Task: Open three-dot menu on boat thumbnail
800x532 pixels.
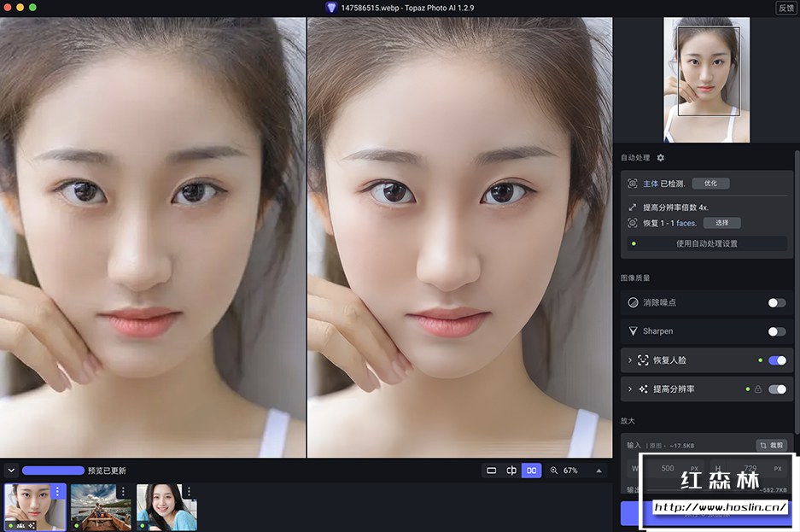Action: click(x=123, y=492)
